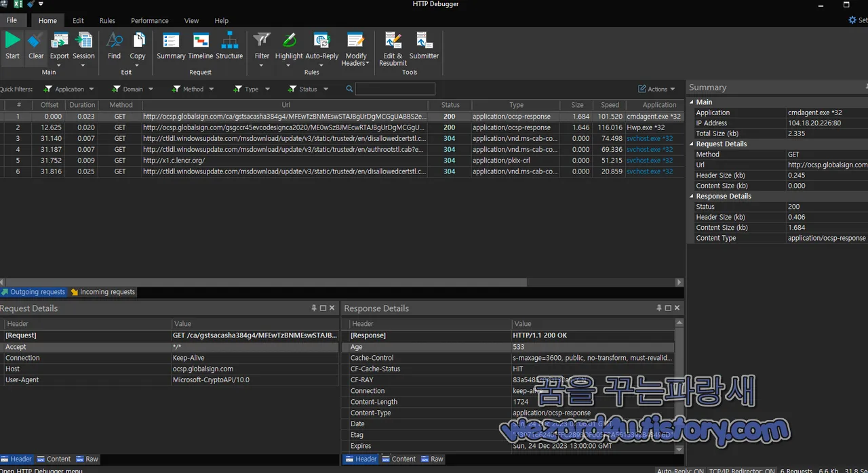The height and width of the screenshot is (473, 868).
Task: Select the Outgoing requests tab
Action: click(33, 292)
